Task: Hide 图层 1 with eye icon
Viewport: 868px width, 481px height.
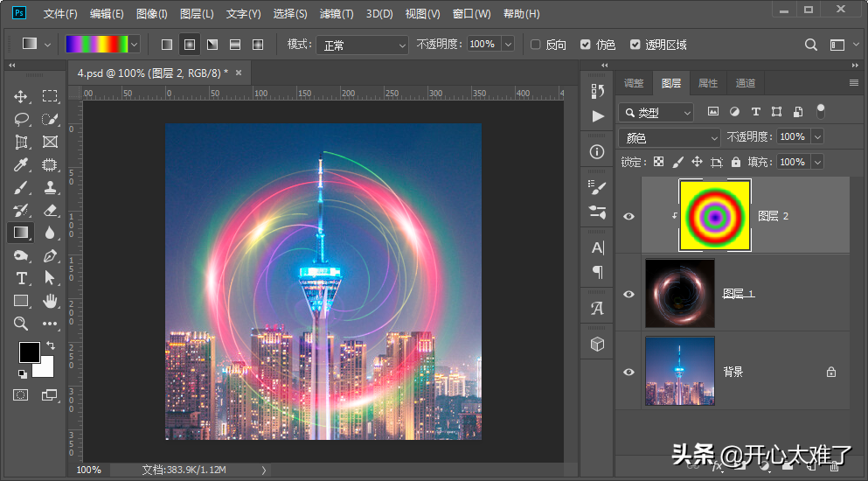Action: [x=628, y=294]
